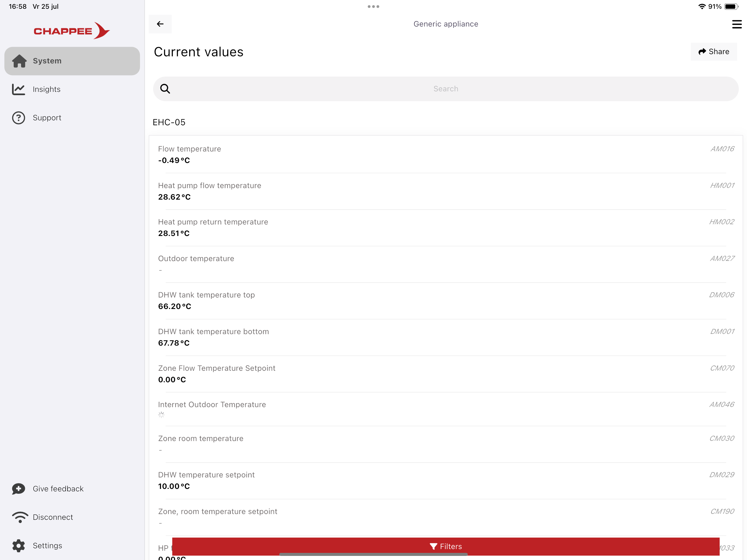The image size is (747, 560).
Task: Click the System home icon
Action: pyautogui.click(x=19, y=61)
